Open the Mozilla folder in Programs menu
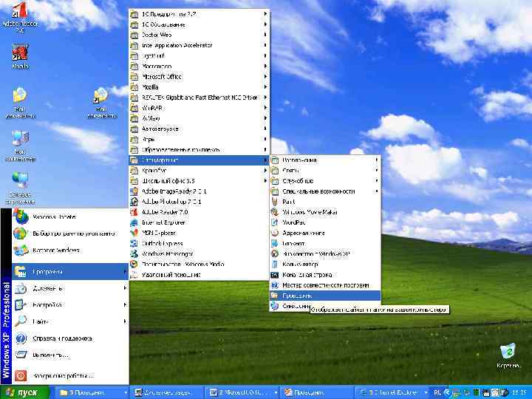This screenshot has width=532, height=399. [199, 87]
